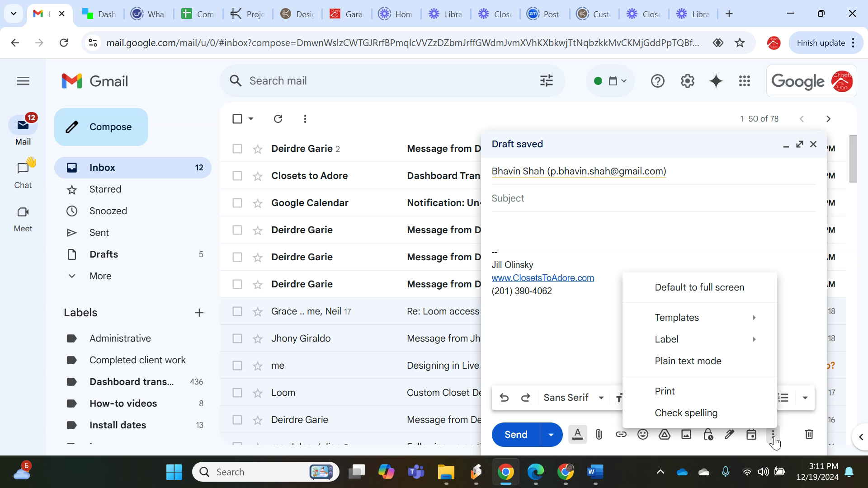Open Send options dropdown arrow
The width and height of the screenshot is (868, 488).
(x=551, y=435)
